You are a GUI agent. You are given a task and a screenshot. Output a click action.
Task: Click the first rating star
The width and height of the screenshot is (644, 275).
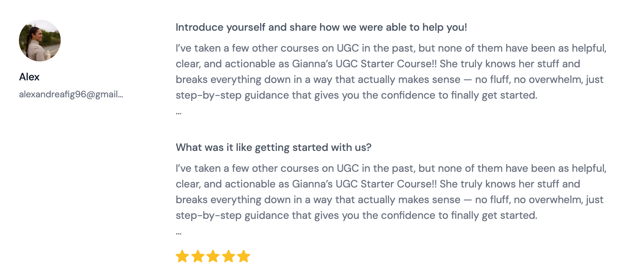(x=182, y=256)
